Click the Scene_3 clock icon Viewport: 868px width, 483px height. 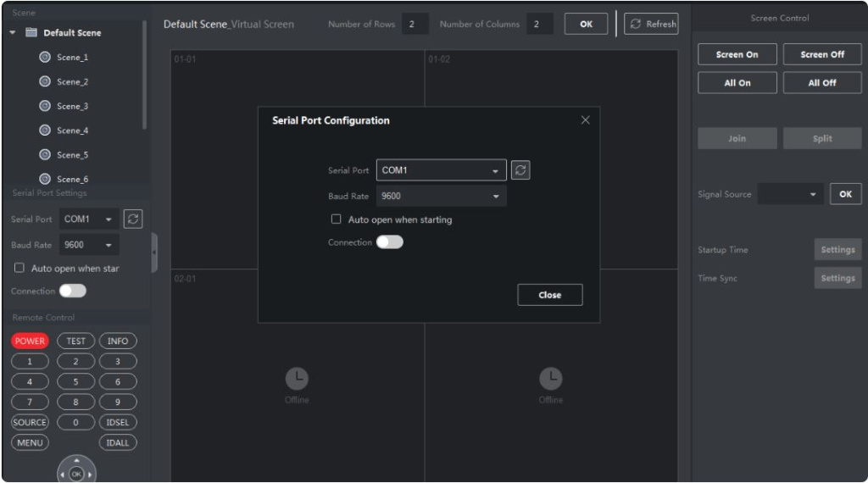pos(45,107)
